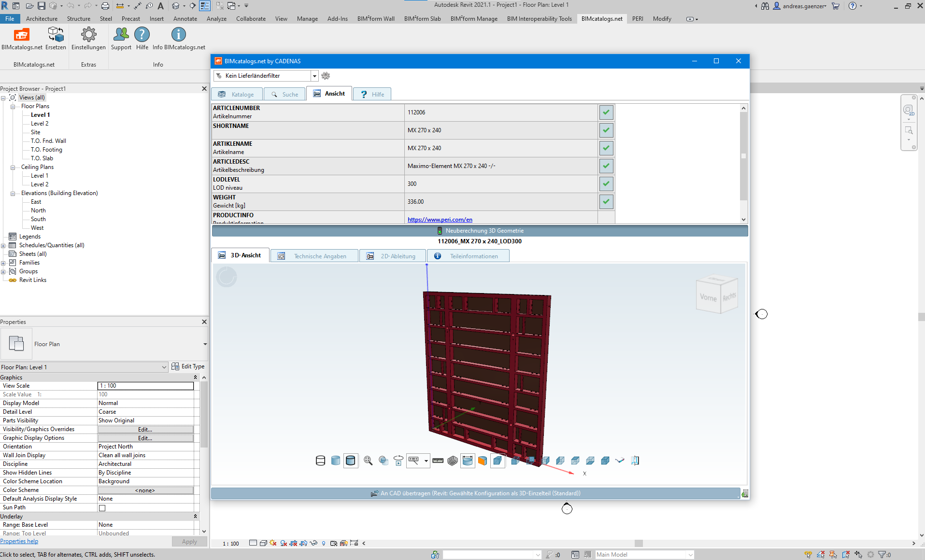
Task: Edit the Visibility/Graphics Overrides value field
Action: point(145,429)
